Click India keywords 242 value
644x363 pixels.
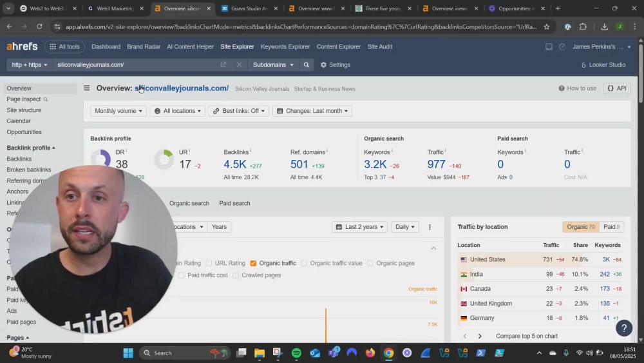coord(605,274)
